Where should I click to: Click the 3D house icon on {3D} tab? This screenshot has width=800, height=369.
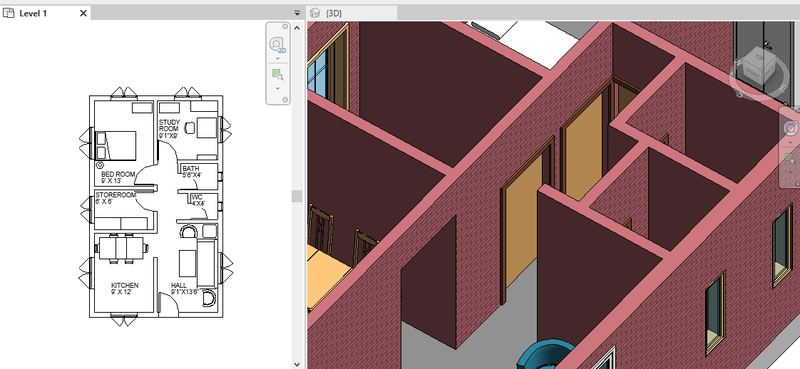tap(316, 13)
